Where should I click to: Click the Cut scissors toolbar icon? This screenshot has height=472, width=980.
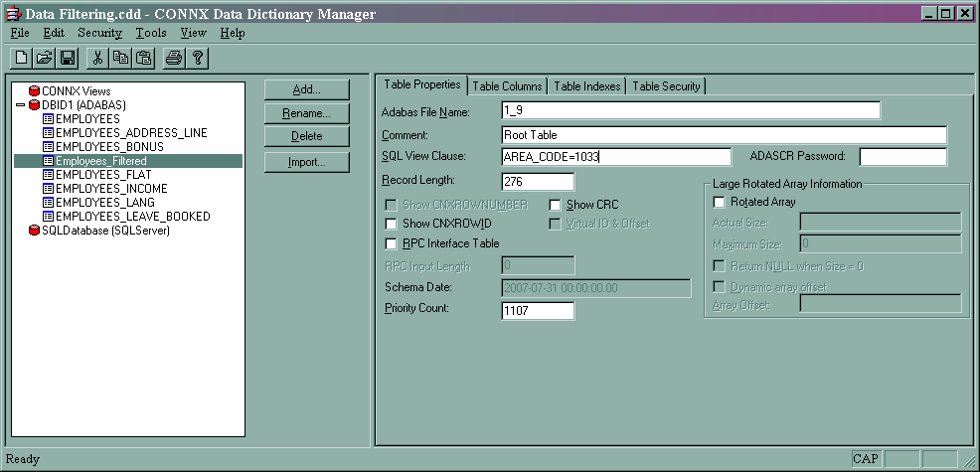click(x=97, y=59)
